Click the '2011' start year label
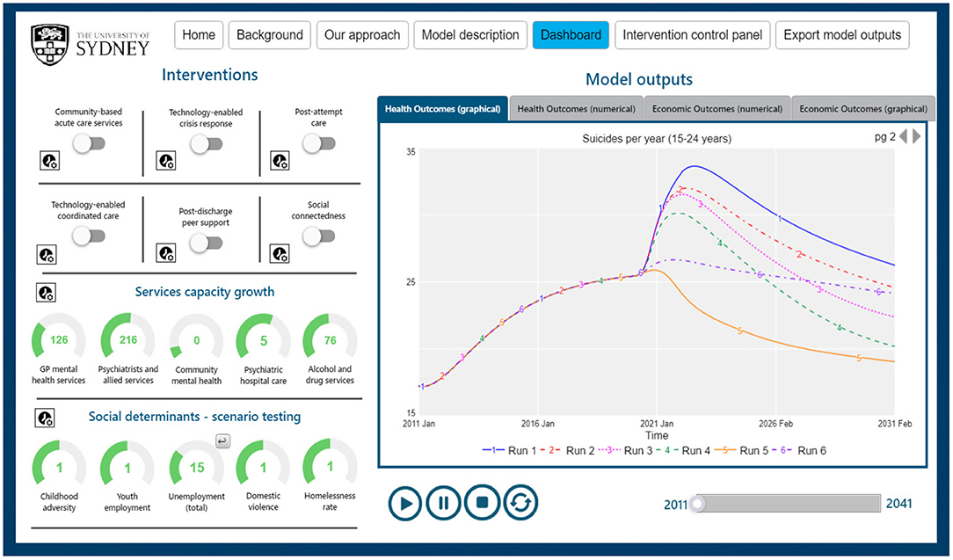 [x=676, y=505]
